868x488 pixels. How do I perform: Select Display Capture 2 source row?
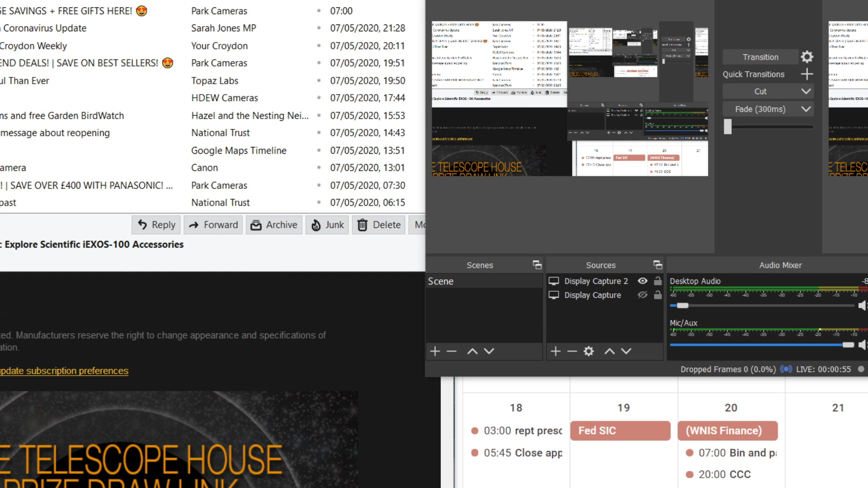tap(605, 281)
